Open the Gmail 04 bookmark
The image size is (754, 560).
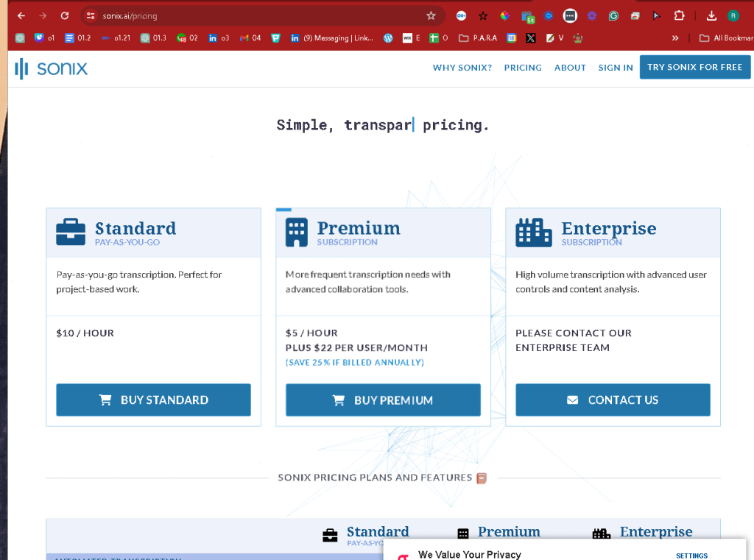(250, 38)
